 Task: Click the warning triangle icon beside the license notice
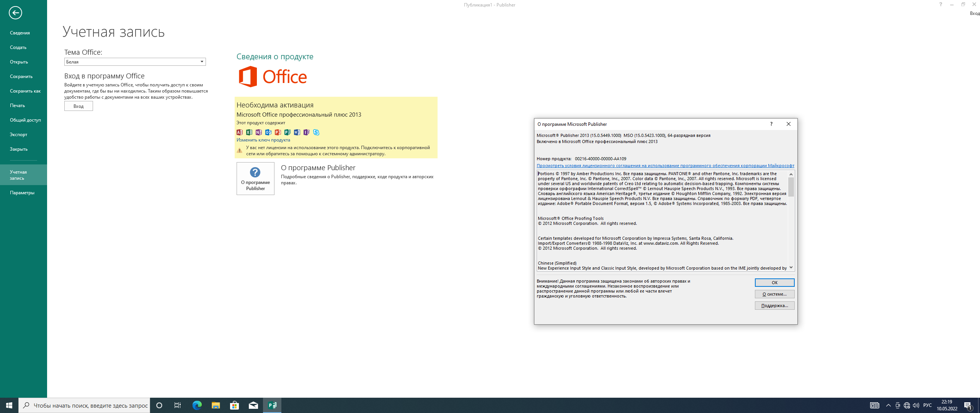click(x=239, y=151)
